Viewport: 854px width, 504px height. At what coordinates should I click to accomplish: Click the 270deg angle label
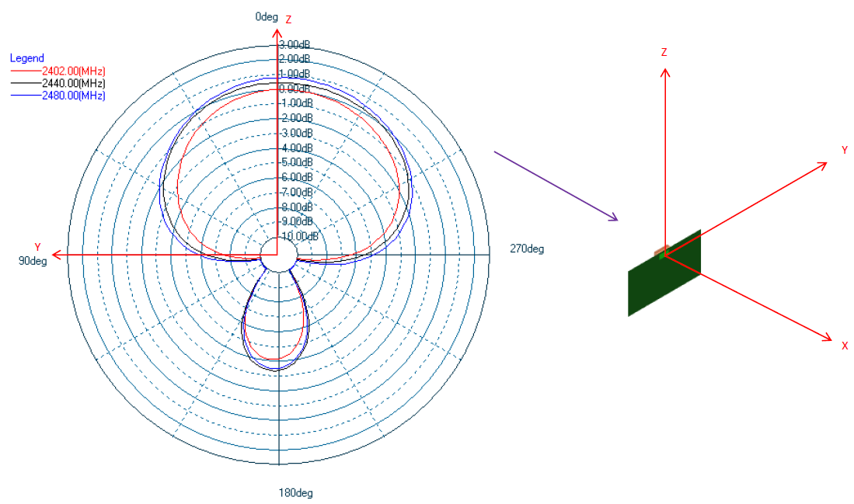coord(527,249)
